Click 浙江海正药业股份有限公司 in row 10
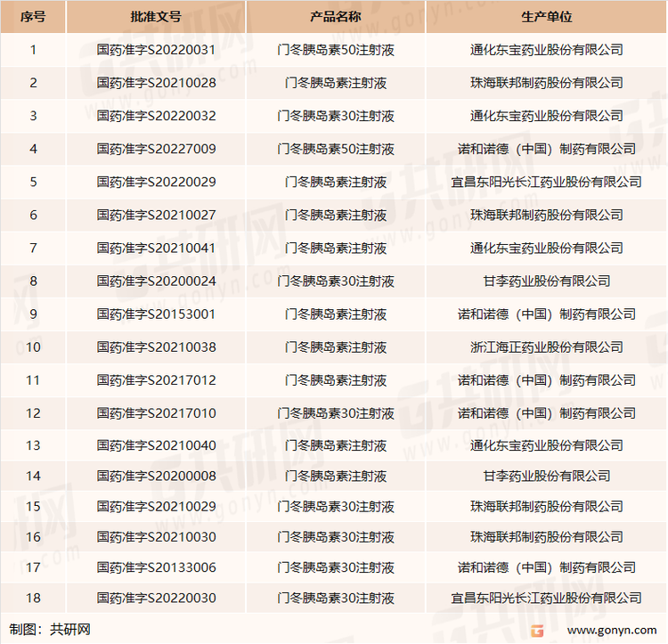 point(547,347)
